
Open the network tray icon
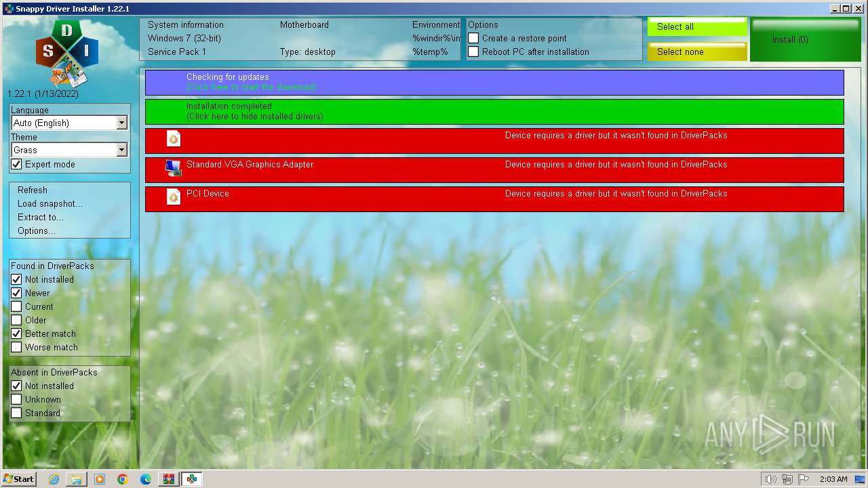(787, 479)
